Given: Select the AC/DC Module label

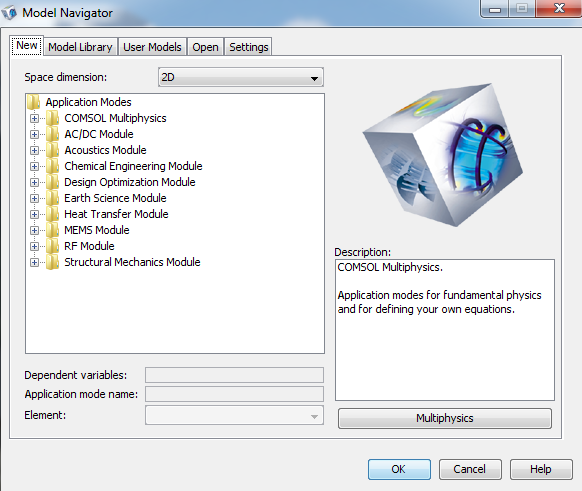Looking at the screenshot, I should 99,134.
